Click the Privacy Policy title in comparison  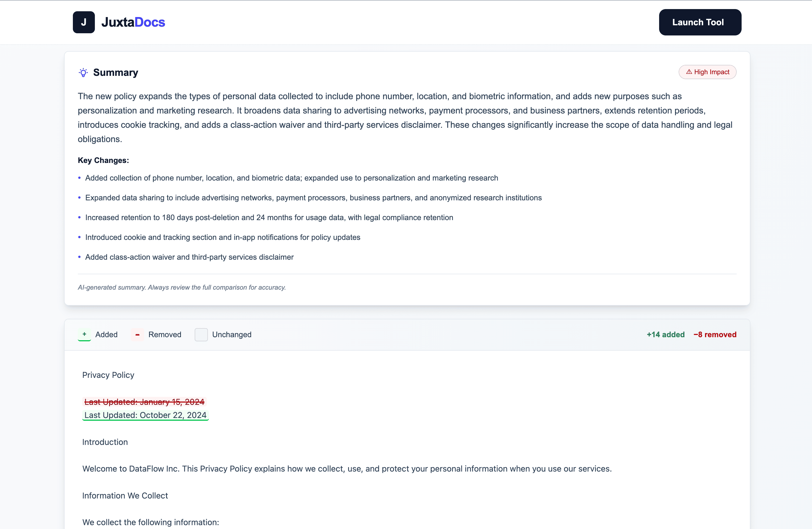(108, 375)
